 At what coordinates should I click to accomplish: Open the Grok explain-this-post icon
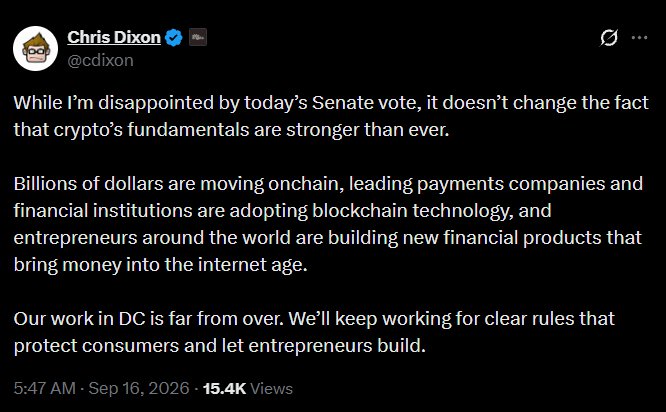[x=608, y=38]
